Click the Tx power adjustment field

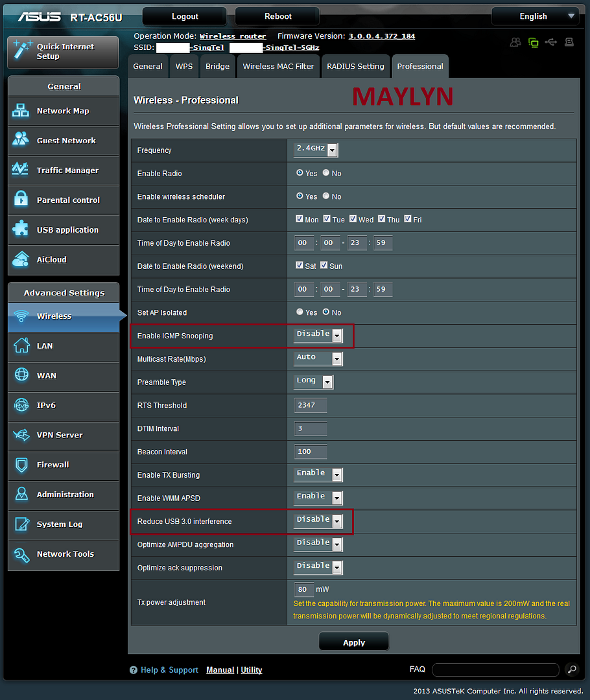coord(303,590)
